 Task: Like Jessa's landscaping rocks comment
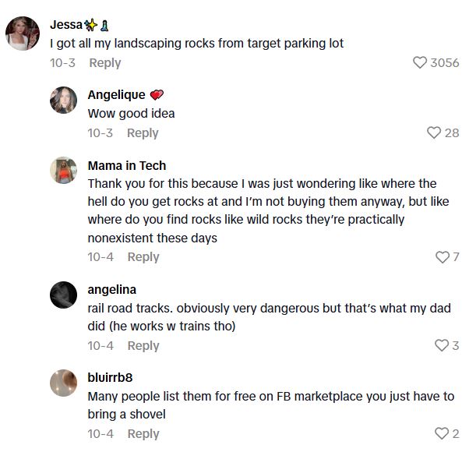(421, 62)
